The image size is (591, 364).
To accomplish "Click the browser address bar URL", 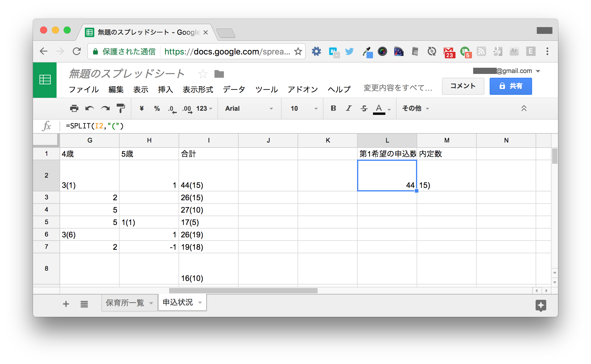I will 227,52.
